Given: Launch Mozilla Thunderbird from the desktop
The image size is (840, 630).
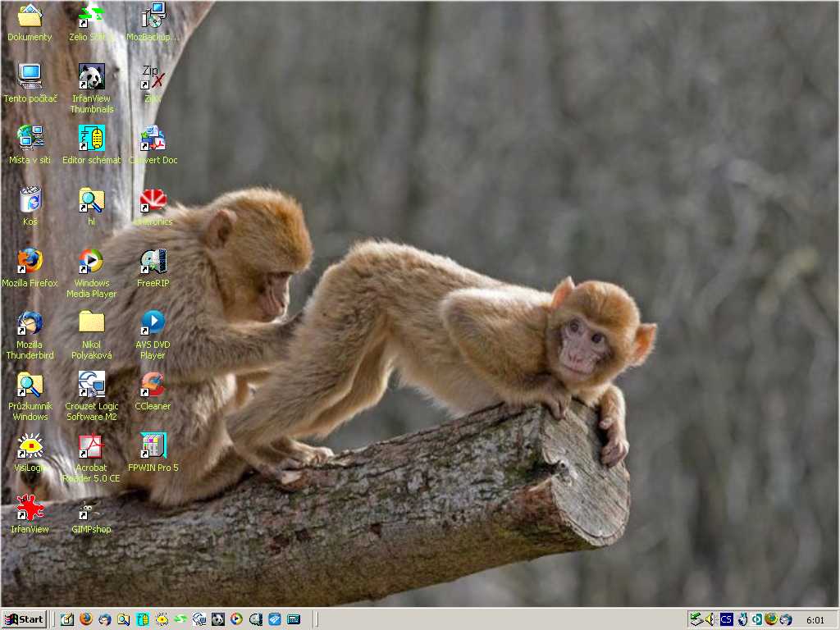Looking at the screenshot, I should click(30, 322).
